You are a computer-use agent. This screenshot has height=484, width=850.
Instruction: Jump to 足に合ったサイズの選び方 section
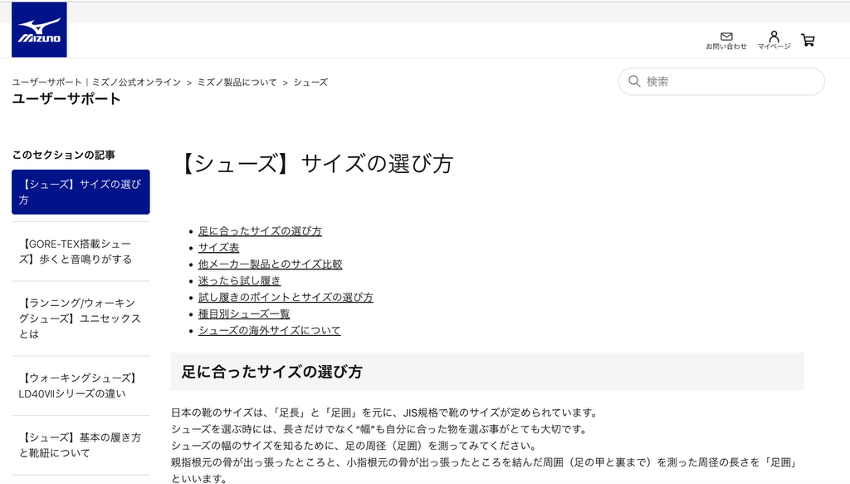260,231
